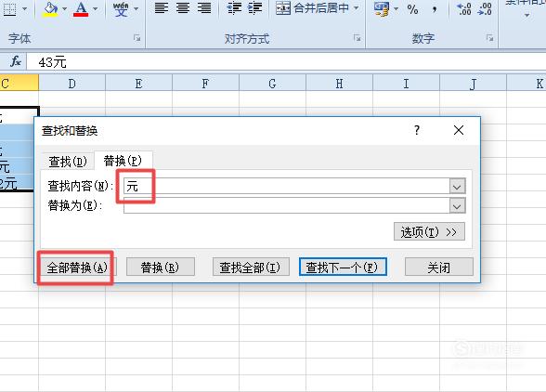Click the 查找全部(I) button
Image resolution: width=546 pixels, height=392 pixels.
click(x=251, y=268)
